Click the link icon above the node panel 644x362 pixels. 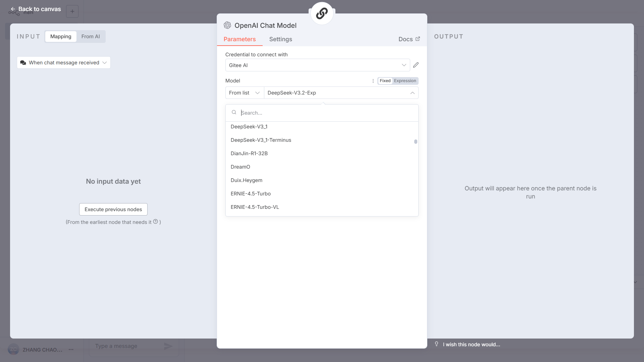pyautogui.click(x=322, y=13)
